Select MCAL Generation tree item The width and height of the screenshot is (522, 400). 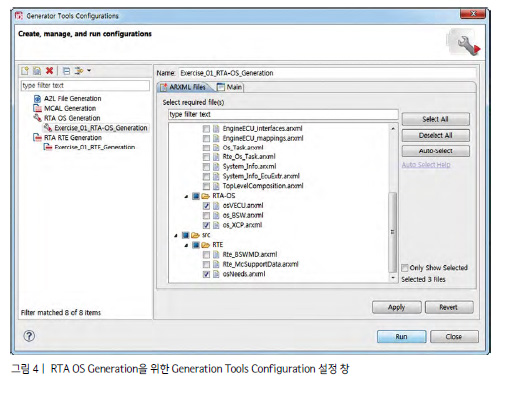click(70, 108)
